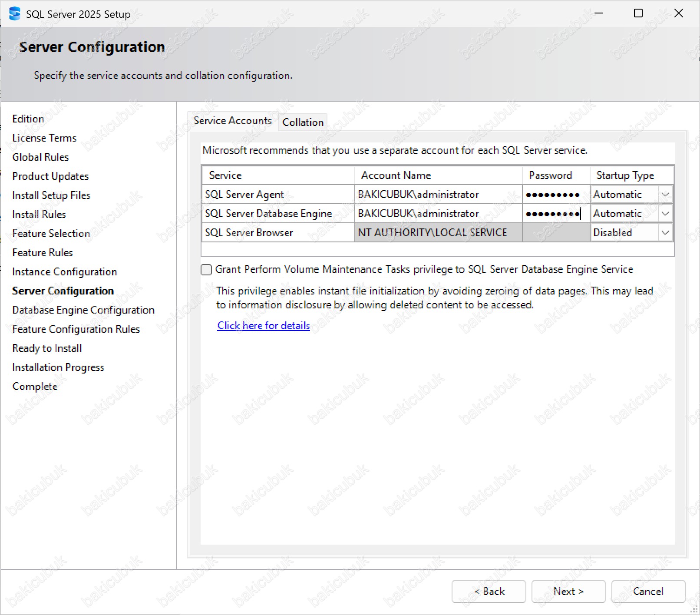This screenshot has height=615, width=700.
Task: Select the Service Accounts tab
Action: click(232, 121)
